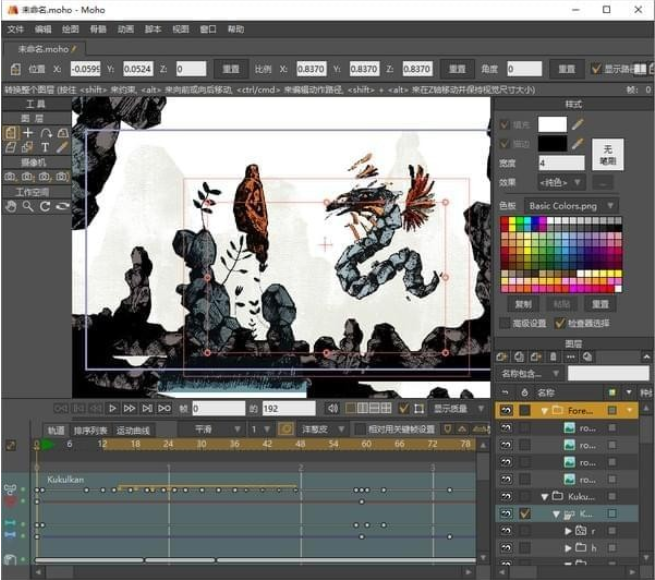Click the 复制 button under the palette
Screen dimensions: 655x580
(x=523, y=303)
